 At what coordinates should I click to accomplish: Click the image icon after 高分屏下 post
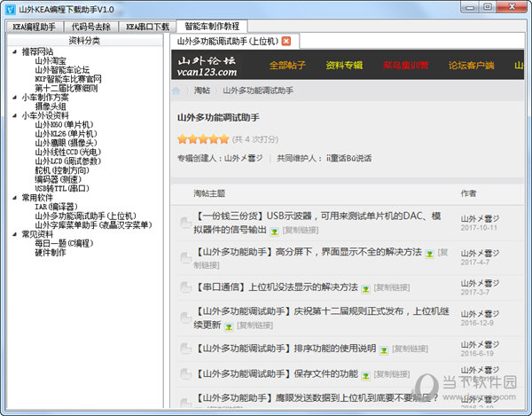pyautogui.click(x=429, y=254)
